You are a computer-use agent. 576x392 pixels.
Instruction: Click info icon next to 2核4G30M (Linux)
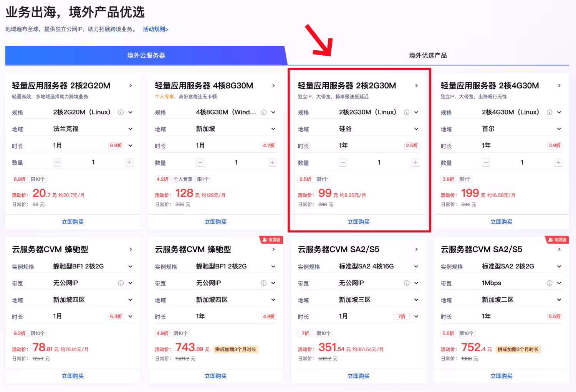click(549, 112)
